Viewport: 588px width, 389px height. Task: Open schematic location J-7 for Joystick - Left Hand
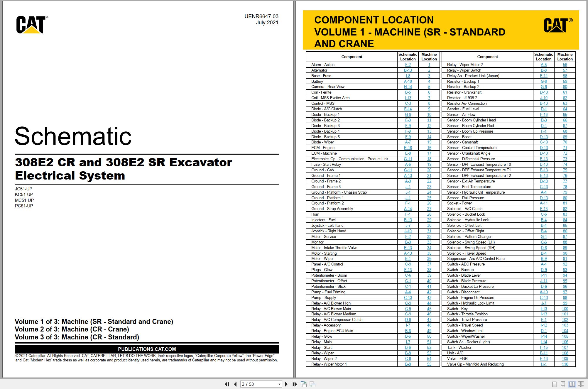coord(408,225)
